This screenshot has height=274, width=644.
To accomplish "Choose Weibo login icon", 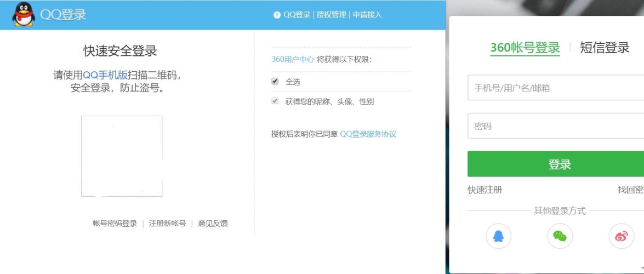I will (622, 236).
